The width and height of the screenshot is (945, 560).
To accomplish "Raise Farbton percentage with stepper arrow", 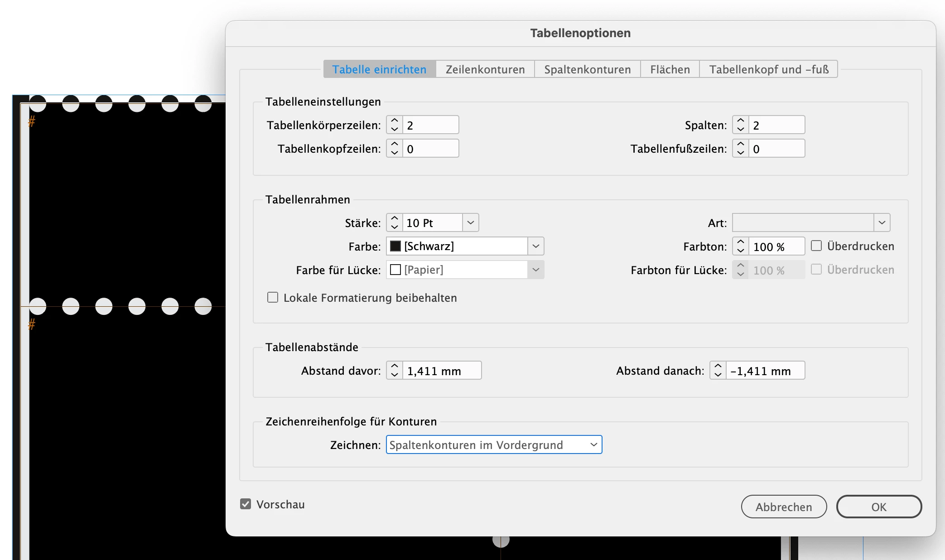I will pos(741,242).
